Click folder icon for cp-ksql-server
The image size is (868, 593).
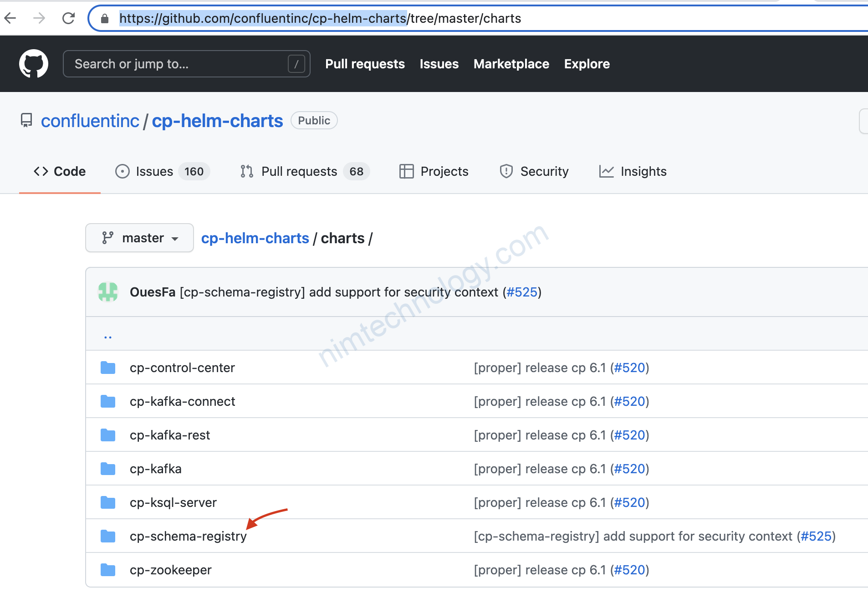click(108, 502)
